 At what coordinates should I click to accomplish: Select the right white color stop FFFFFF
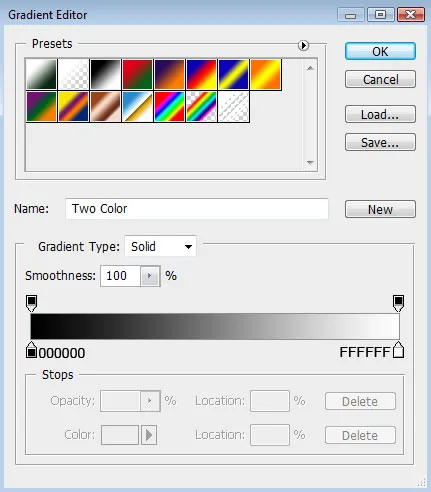point(398,350)
